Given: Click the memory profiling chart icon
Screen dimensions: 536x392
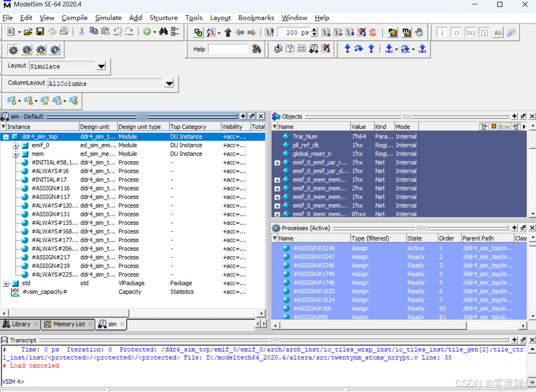Looking at the screenshot, I should (407, 32).
